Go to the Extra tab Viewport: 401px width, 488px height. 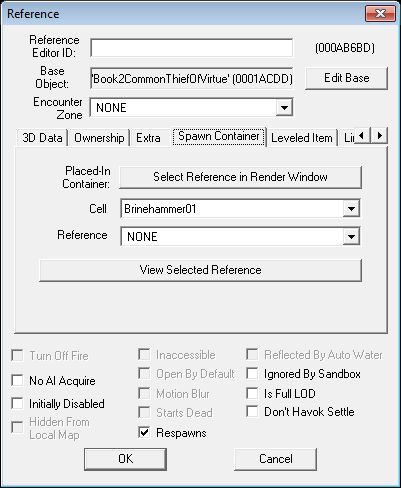coord(148,138)
